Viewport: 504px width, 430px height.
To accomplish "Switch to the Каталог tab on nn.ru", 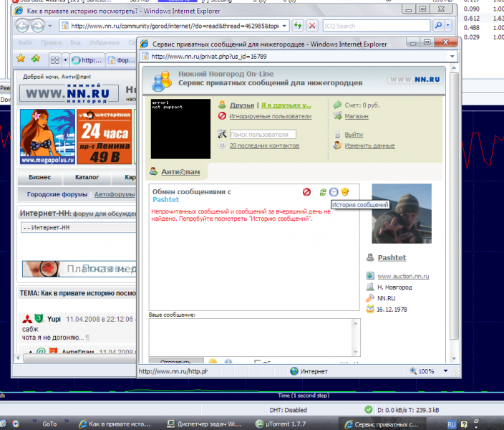I will (x=87, y=177).
